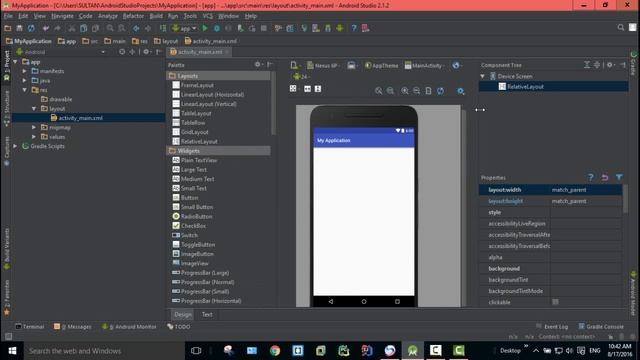640x360 pixels.
Task: Toggle the clickable property checkbox
Action: (555, 302)
